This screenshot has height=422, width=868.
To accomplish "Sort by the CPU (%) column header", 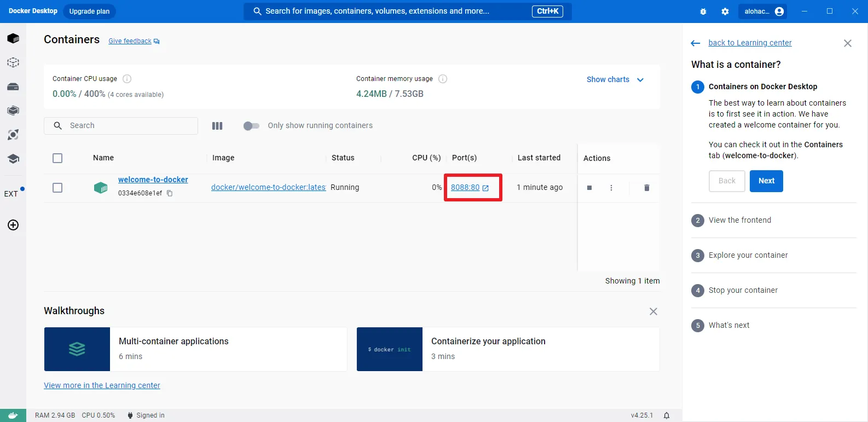I will (426, 158).
